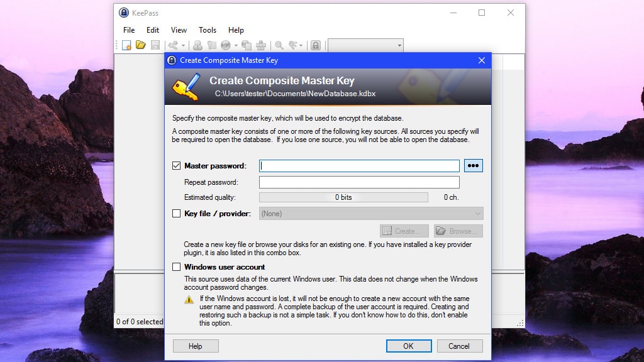Screen dimensions: 644x362
Task: Maximize the KeePass main window
Action: [482, 13]
